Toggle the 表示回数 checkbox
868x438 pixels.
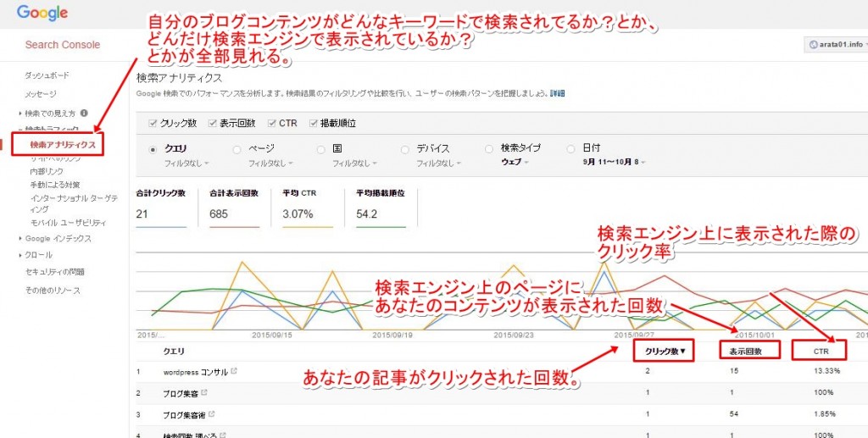[212, 124]
